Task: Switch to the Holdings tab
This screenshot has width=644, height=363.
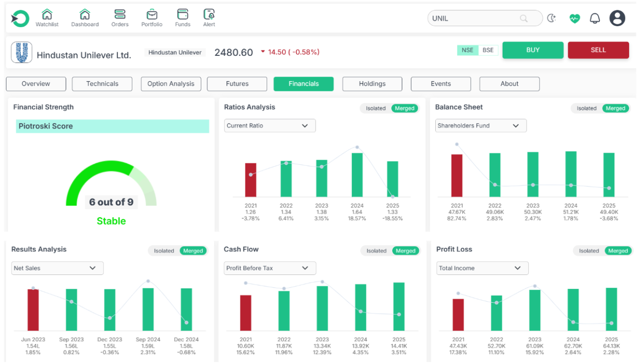Action: pyautogui.click(x=372, y=84)
